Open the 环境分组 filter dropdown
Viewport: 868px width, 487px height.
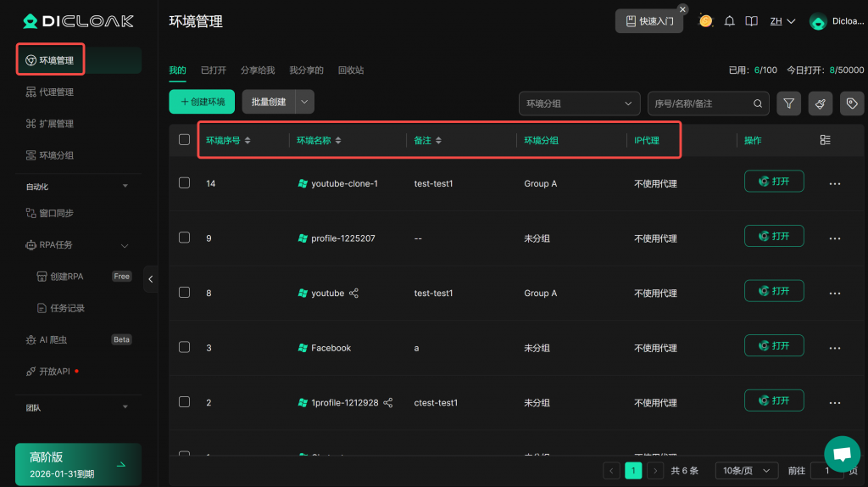[579, 104]
